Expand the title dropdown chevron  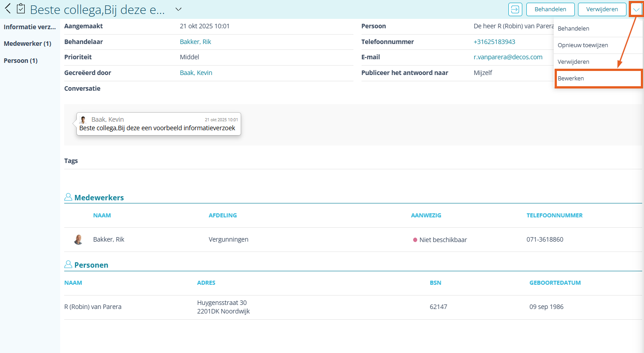tap(178, 9)
